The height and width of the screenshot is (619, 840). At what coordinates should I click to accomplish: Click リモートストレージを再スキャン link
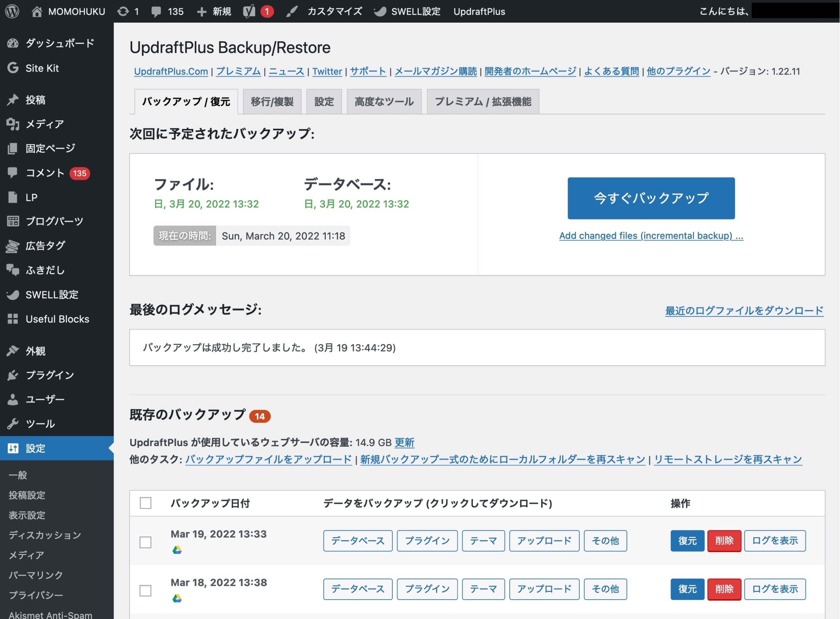click(728, 459)
